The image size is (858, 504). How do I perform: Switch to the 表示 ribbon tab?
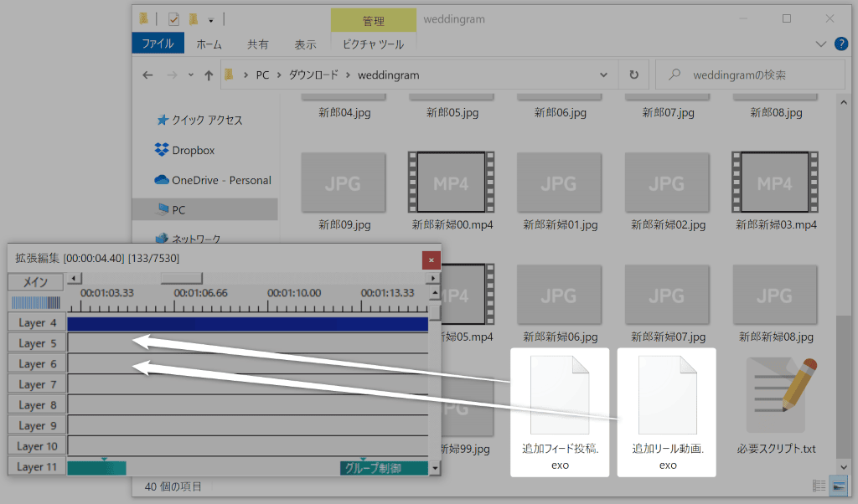[305, 44]
